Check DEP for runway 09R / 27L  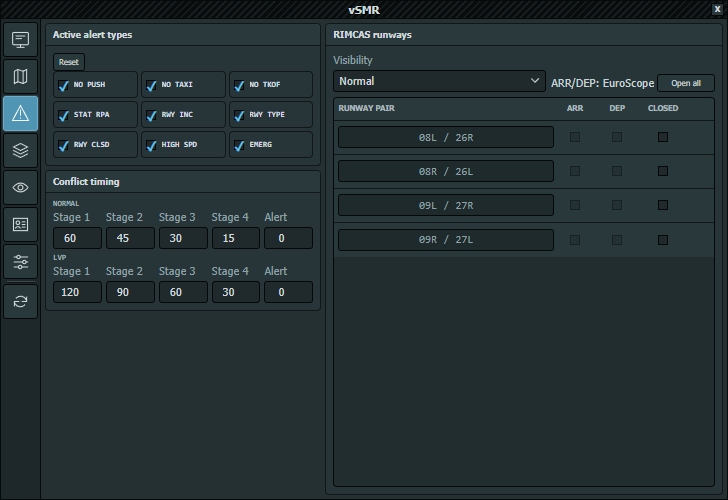point(617,240)
